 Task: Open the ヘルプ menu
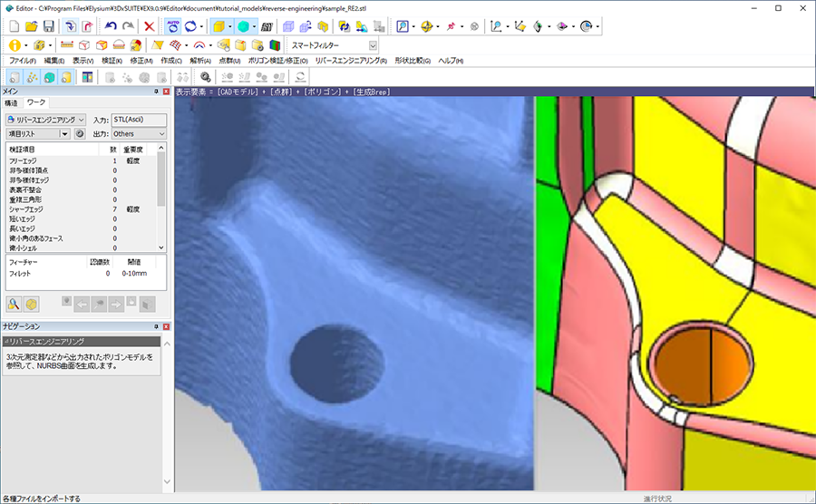(451, 61)
